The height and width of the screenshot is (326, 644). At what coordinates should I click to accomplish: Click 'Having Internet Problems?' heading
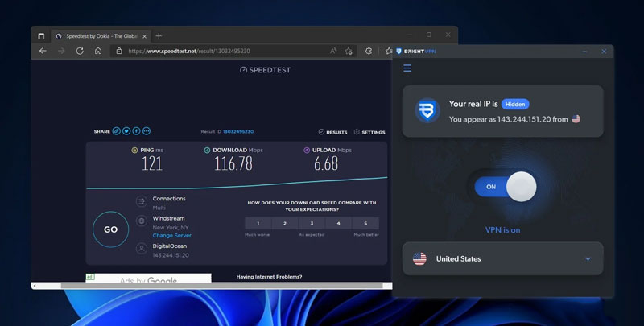(269, 277)
